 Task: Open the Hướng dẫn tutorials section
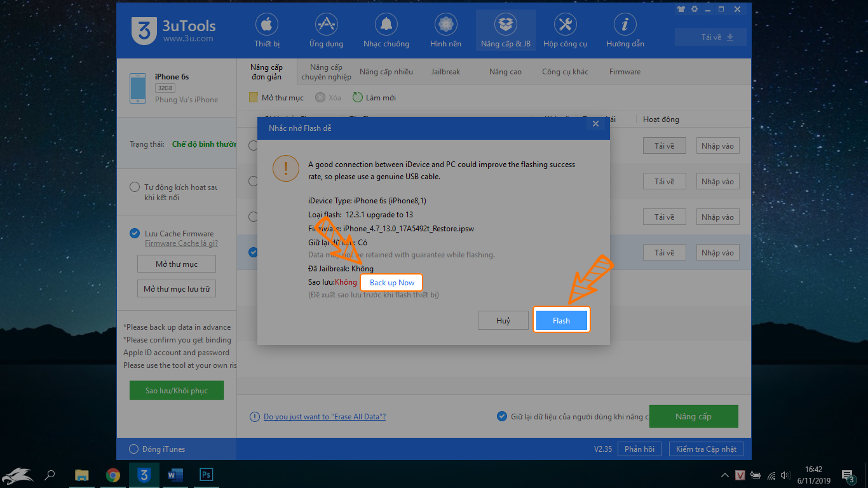(x=625, y=30)
